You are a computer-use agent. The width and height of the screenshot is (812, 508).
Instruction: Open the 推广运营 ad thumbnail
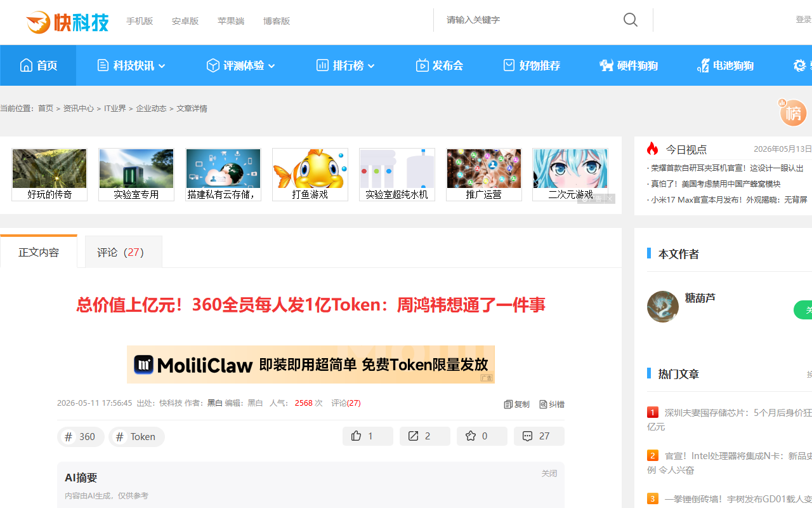[484, 175]
